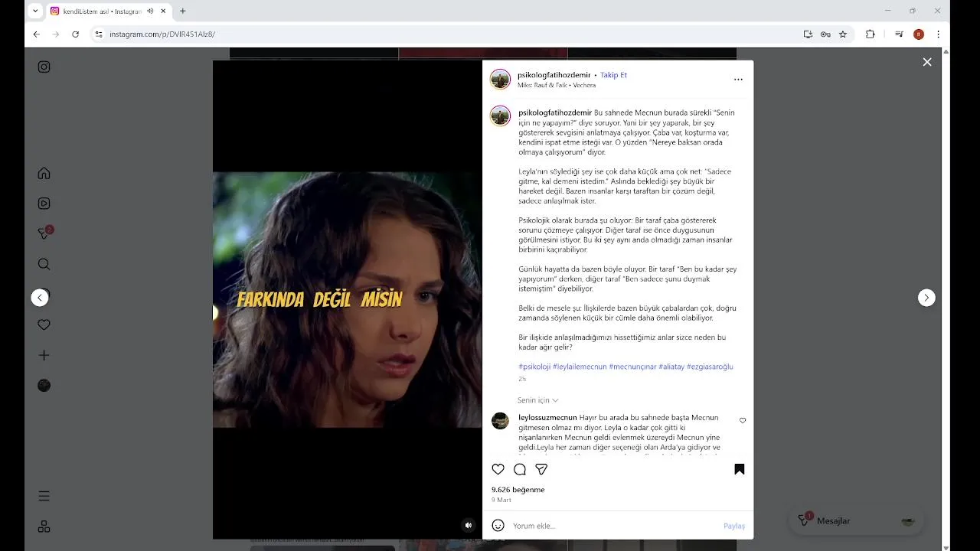Toggle saved bookmark for this post
Screen dimensions: 980x551
click(x=740, y=469)
